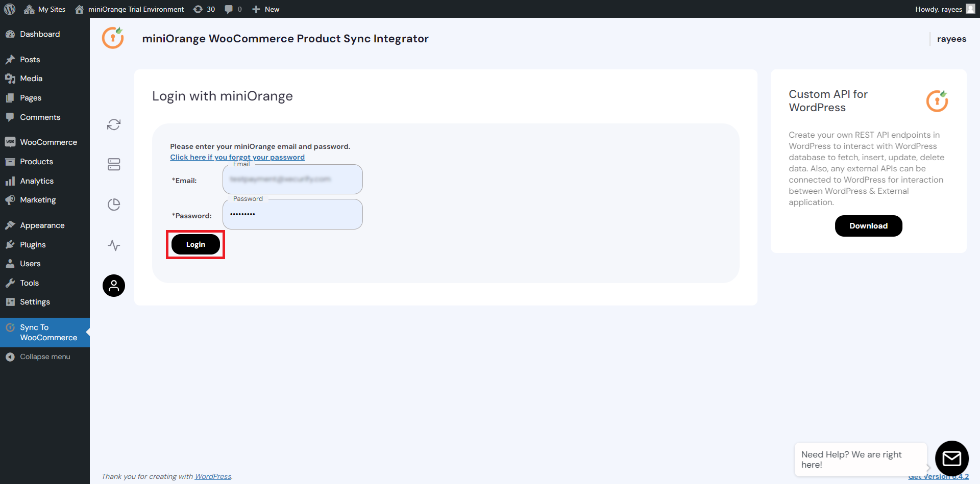Download Custom API for WordPress plugin

868,226
